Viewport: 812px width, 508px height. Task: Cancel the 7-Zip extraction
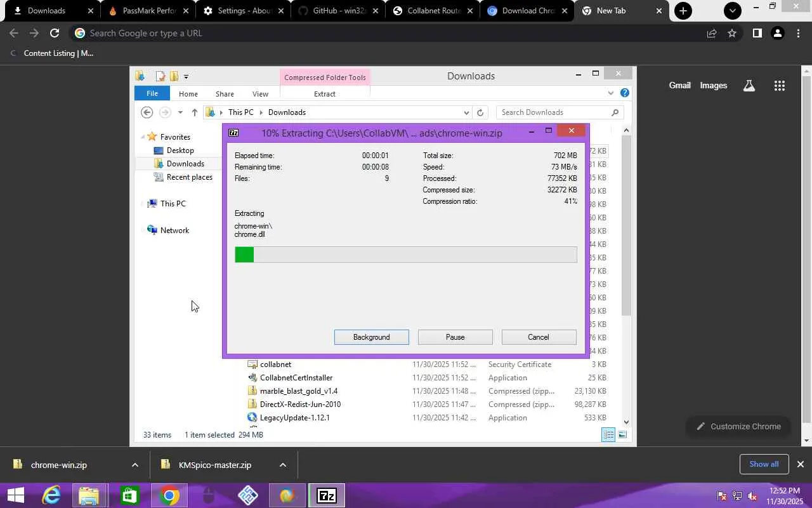[539, 337]
